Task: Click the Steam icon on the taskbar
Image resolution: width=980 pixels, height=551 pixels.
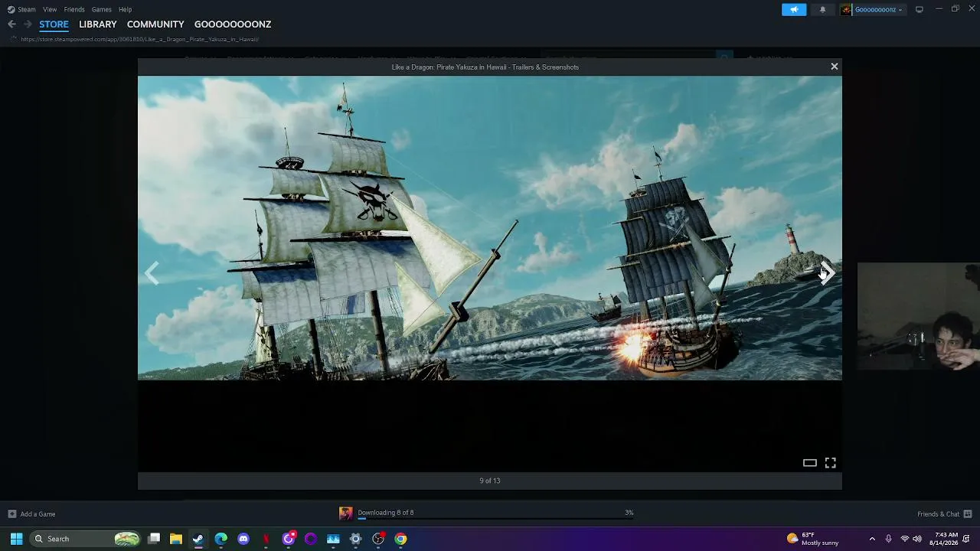Action: click(x=198, y=539)
